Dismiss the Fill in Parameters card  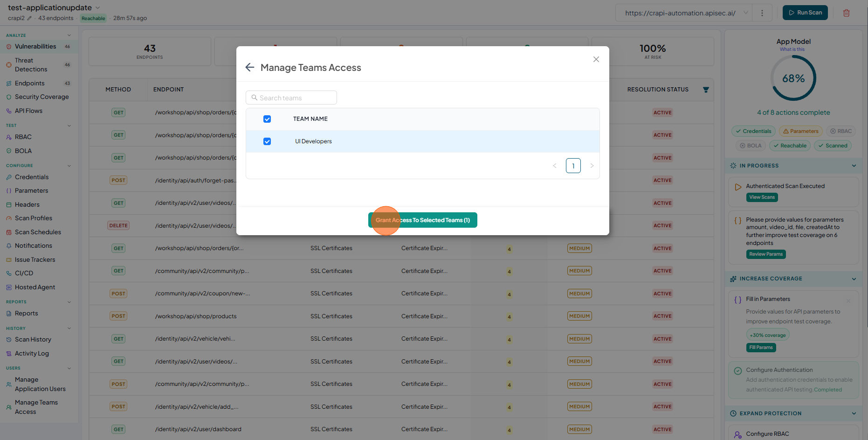pos(848,301)
